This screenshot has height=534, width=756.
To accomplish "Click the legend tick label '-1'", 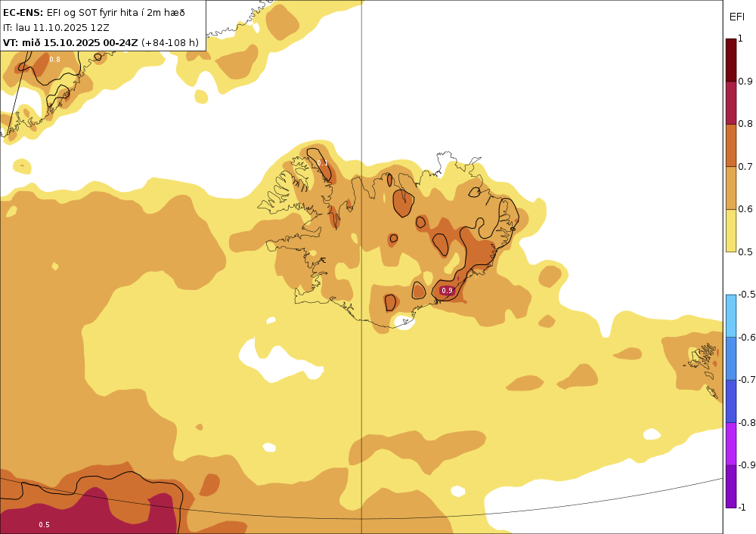I will (x=742, y=507).
